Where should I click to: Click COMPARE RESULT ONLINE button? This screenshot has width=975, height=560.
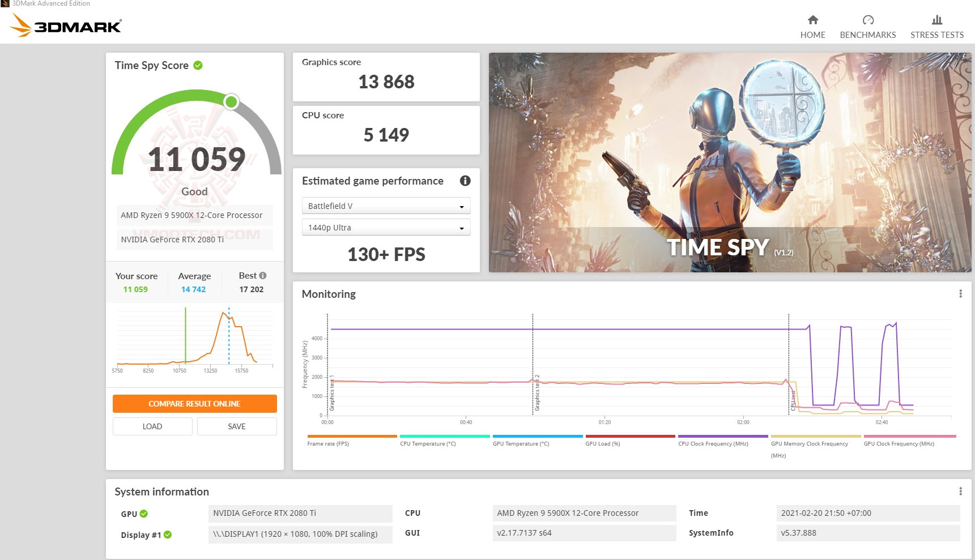click(195, 404)
